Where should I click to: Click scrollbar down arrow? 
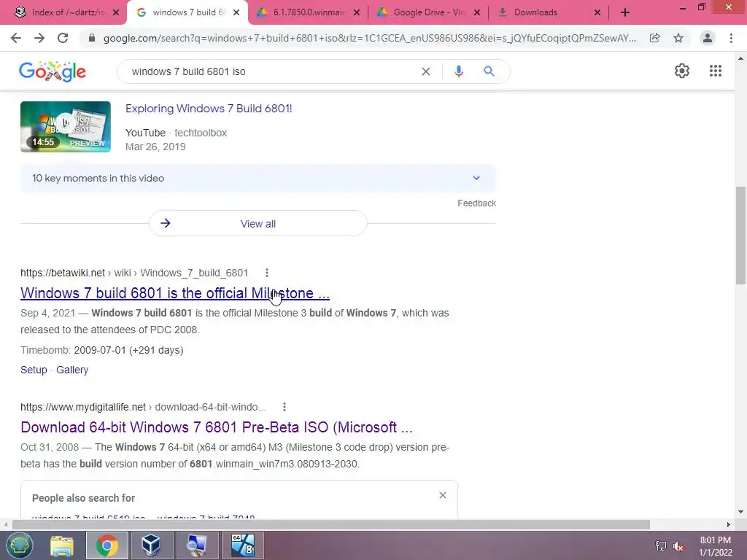coord(740,513)
